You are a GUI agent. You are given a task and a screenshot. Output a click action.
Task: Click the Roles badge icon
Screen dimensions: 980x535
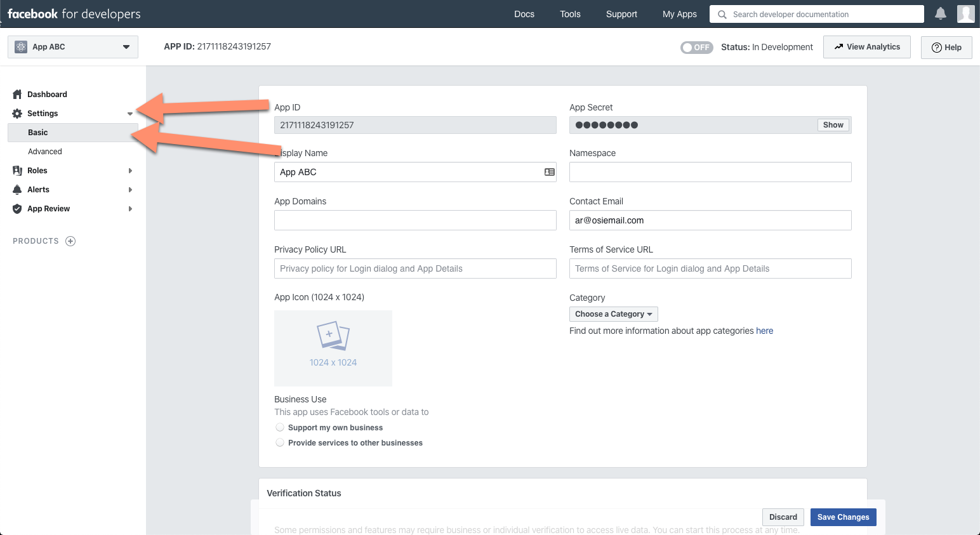tap(17, 171)
